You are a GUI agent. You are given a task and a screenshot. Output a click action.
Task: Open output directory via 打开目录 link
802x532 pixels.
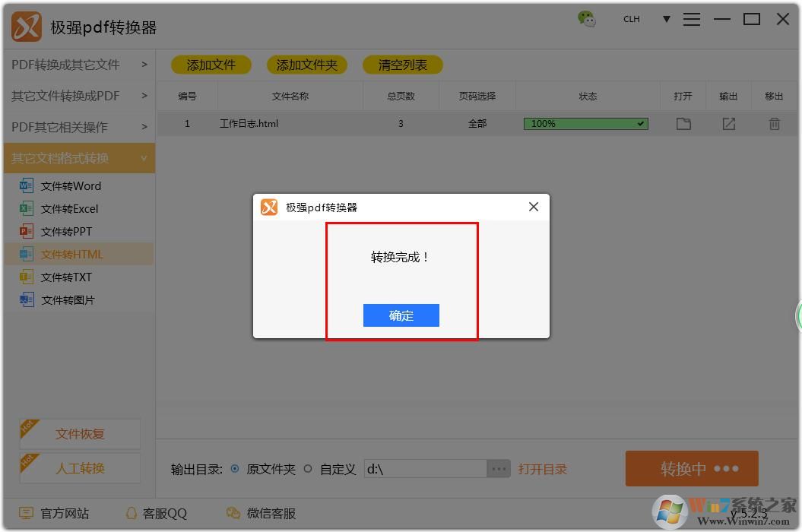tap(543, 469)
